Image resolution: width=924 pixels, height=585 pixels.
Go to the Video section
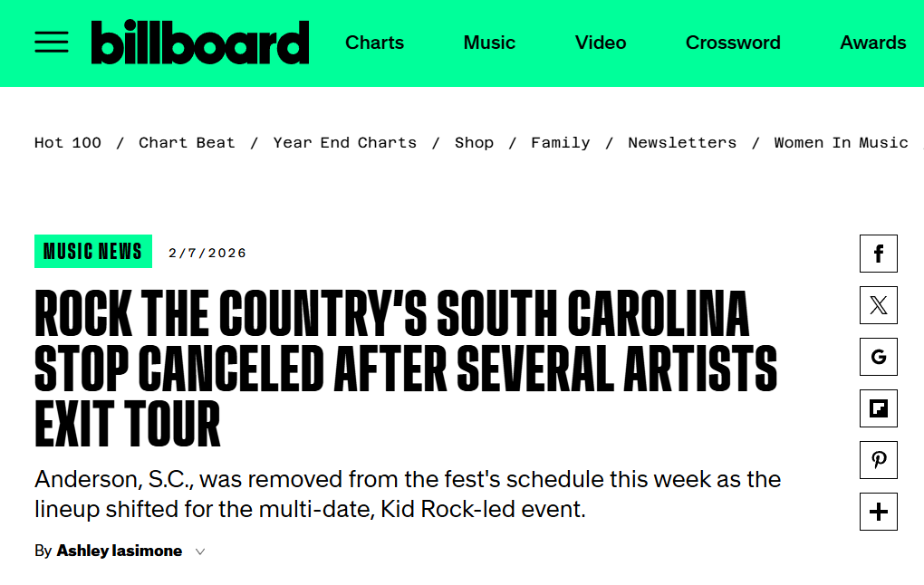click(x=601, y=43)
